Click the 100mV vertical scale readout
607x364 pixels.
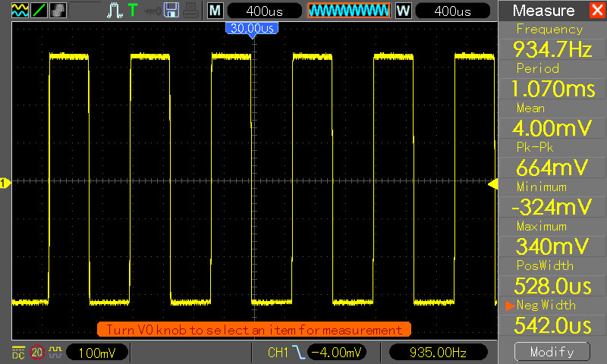96,353
